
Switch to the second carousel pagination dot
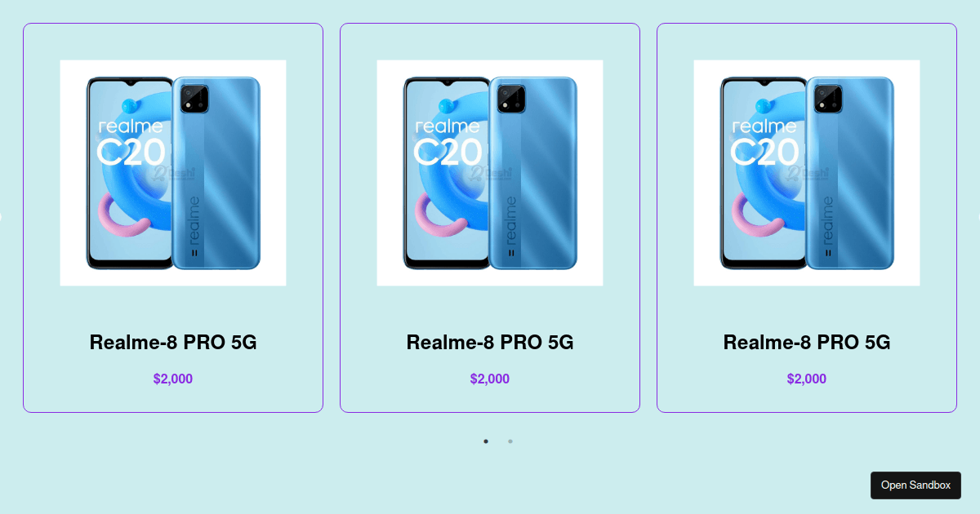pyautogui.click(x=510, y=441)
